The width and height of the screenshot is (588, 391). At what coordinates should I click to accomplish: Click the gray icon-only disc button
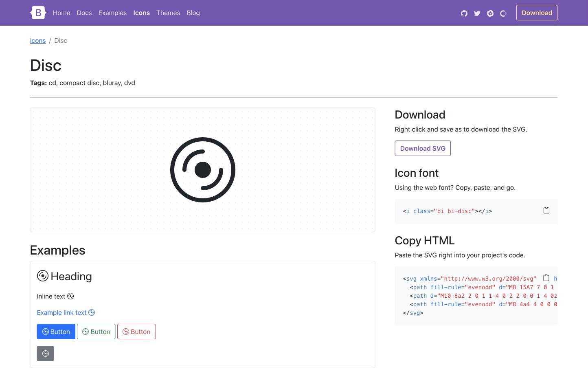(x=45, y=354)
